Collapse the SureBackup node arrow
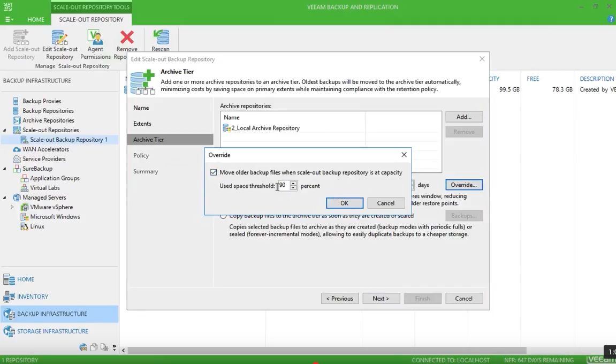The height and width of the screenshot is (364, 616). click(5, 169)
